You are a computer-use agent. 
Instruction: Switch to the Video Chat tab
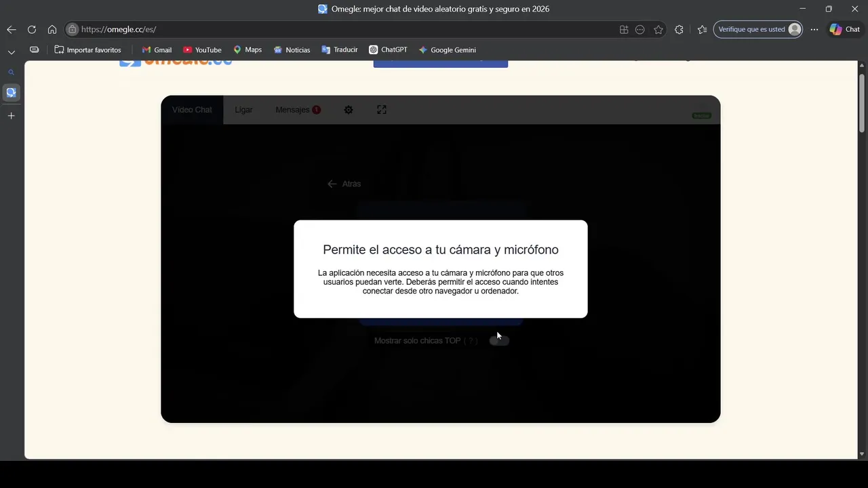click(192, 110)
